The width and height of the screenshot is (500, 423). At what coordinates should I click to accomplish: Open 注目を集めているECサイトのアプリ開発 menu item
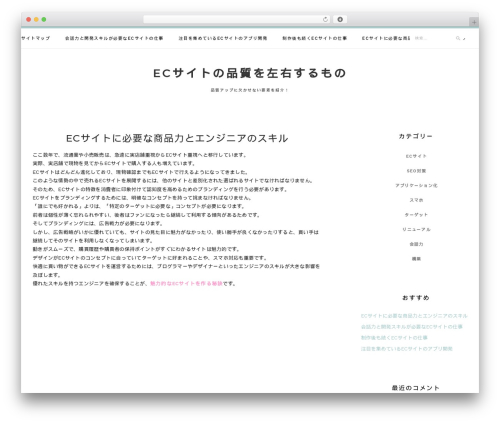click(223, 38)
